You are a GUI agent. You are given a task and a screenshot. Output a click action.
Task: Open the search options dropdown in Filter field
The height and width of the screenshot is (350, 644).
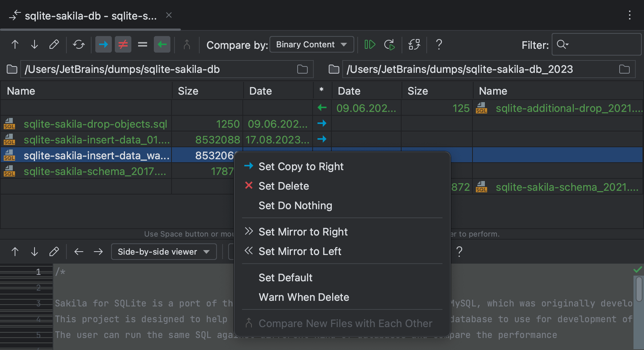pos(563,45)
